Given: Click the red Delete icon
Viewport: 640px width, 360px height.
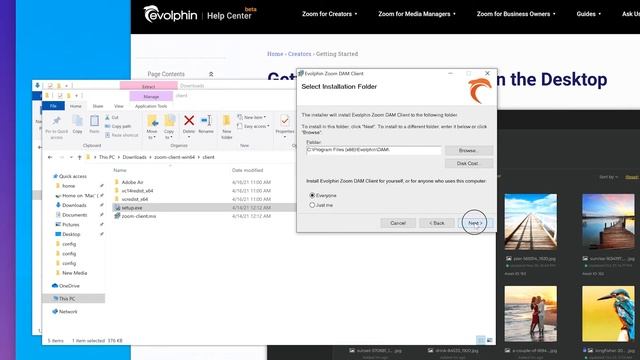Looking at the screenshot, I should click(189, 120).
